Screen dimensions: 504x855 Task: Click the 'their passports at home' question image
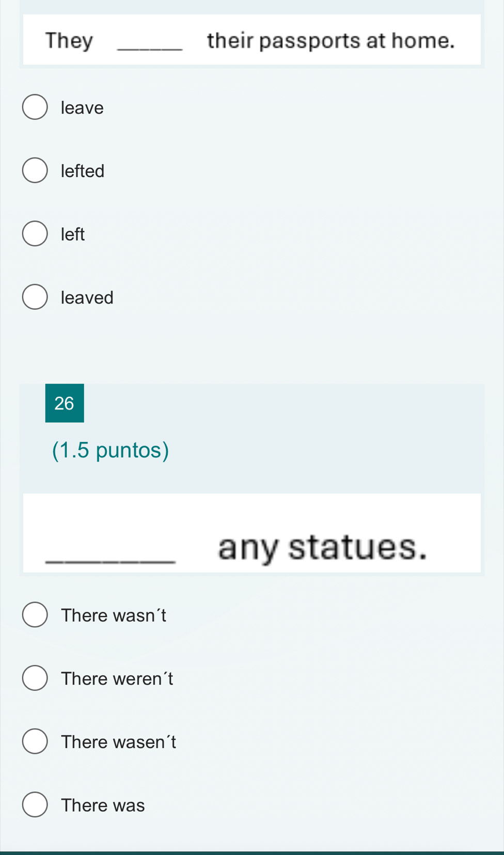click(x=252, y=40)
